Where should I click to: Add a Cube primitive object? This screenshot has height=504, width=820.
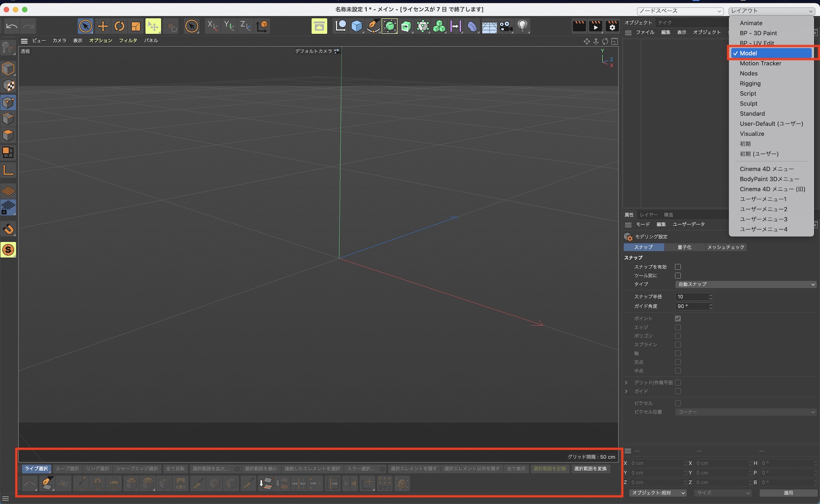[357, 27]
